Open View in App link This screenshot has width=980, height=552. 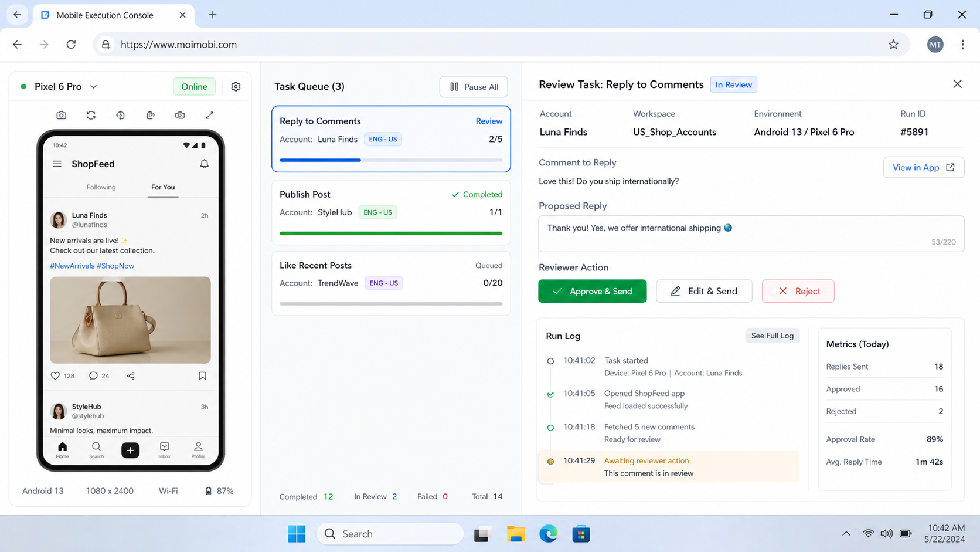(x=924, y=168)
